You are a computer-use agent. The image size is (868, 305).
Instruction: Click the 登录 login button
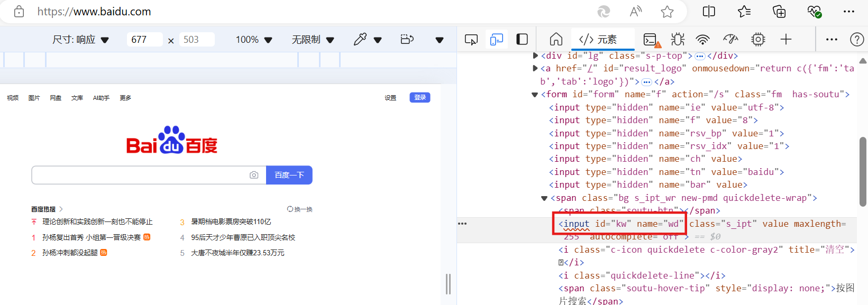point(420,97)
